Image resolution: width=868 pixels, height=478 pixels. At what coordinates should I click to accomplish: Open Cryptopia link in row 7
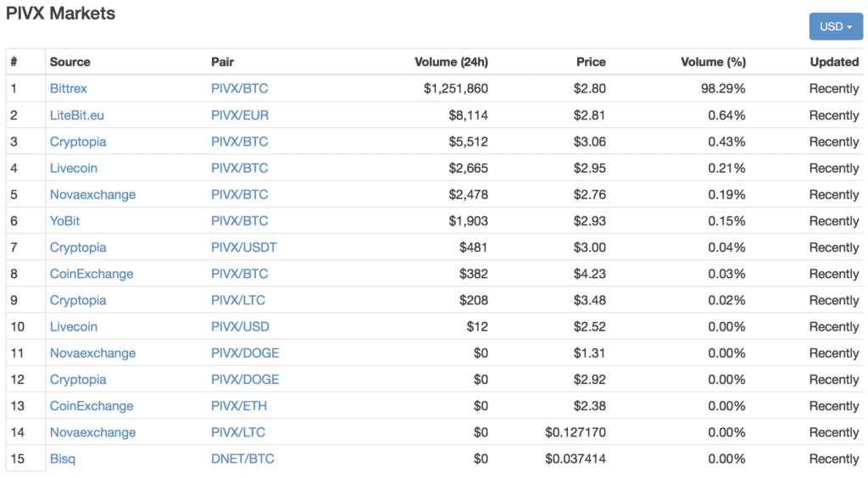[78, 247]
